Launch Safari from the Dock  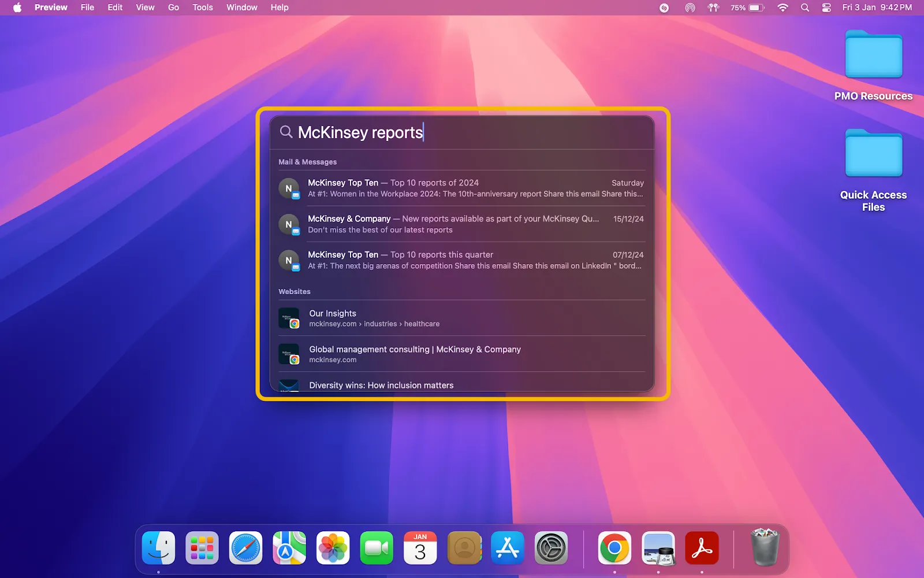click(x=245, y=547)
